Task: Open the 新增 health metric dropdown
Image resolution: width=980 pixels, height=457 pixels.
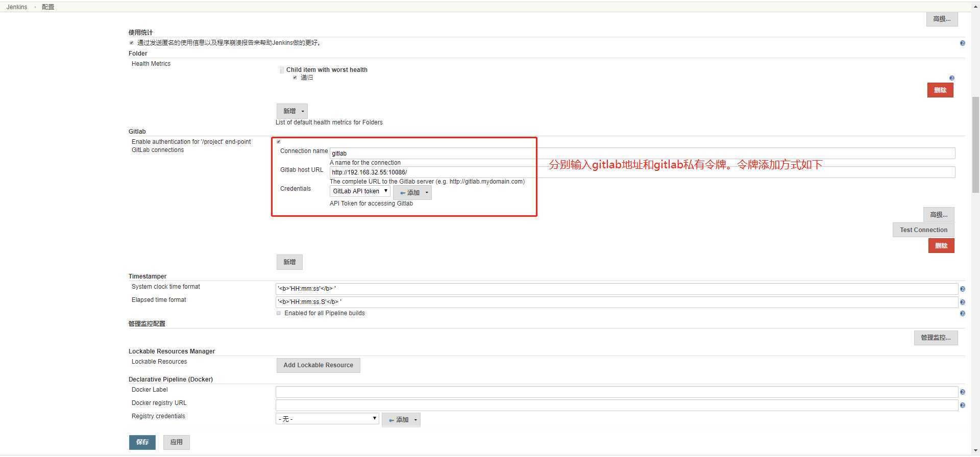Action: (x=292, y=111)
